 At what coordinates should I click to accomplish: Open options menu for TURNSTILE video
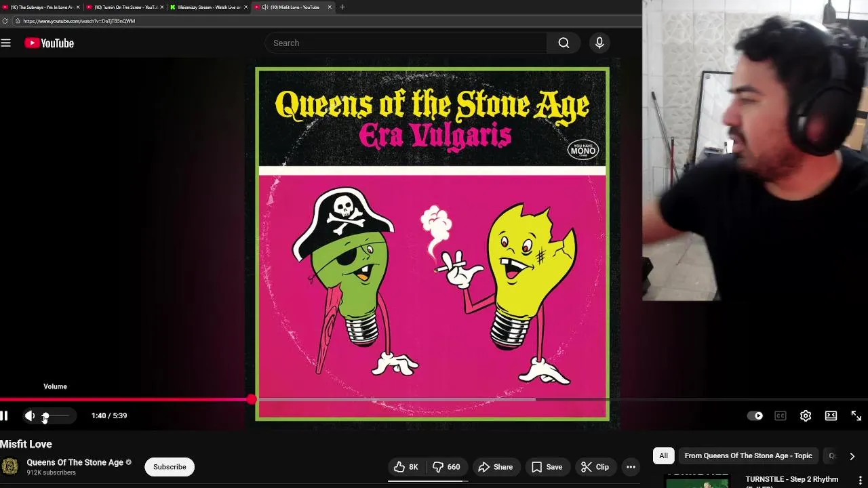(x=861, y=480)
